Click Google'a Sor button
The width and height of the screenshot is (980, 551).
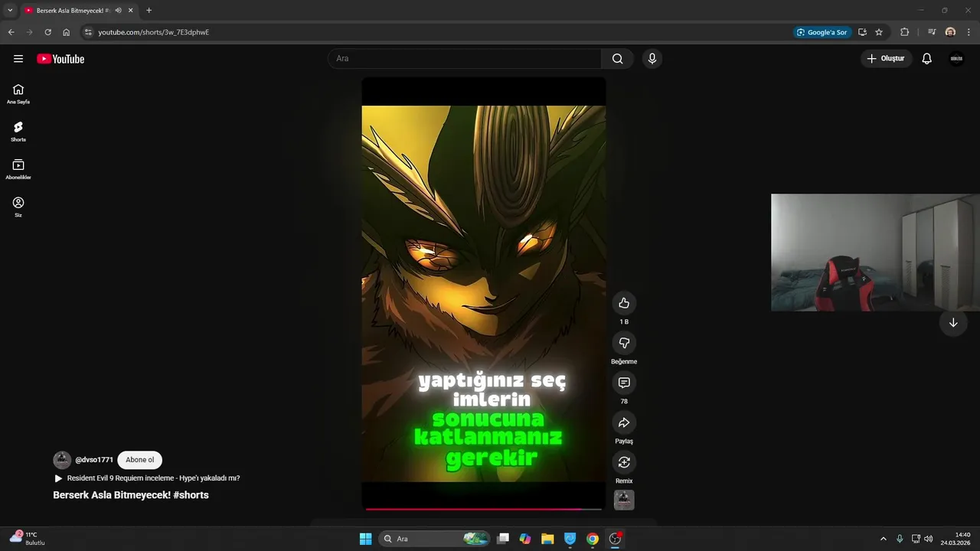822,32
